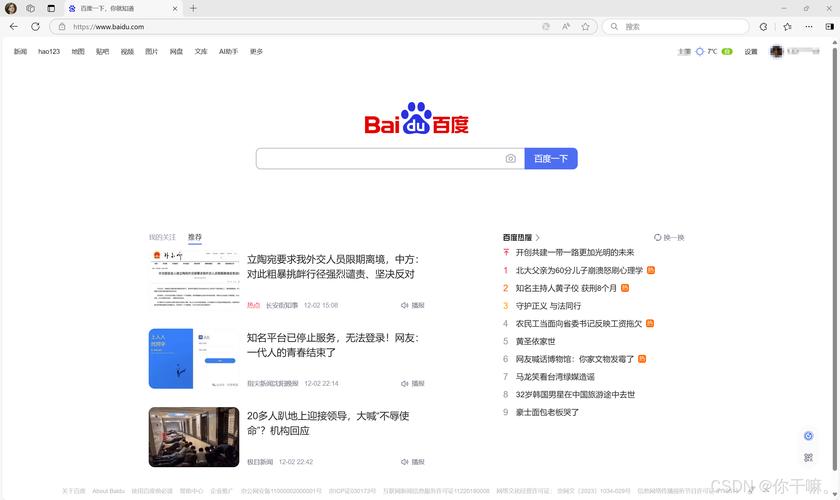Open the Copilot browser extension icon
840x500 pixels.
763,26
